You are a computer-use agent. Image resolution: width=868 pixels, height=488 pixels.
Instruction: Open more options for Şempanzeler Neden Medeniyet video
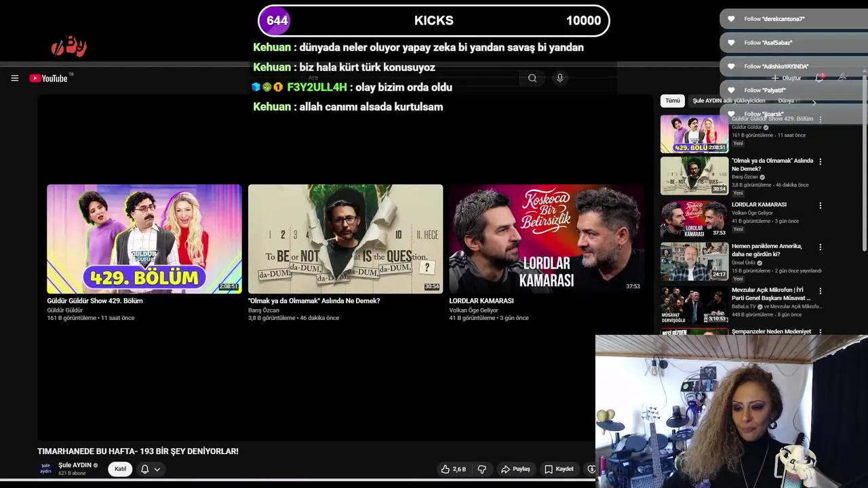[x=820, y=331]
